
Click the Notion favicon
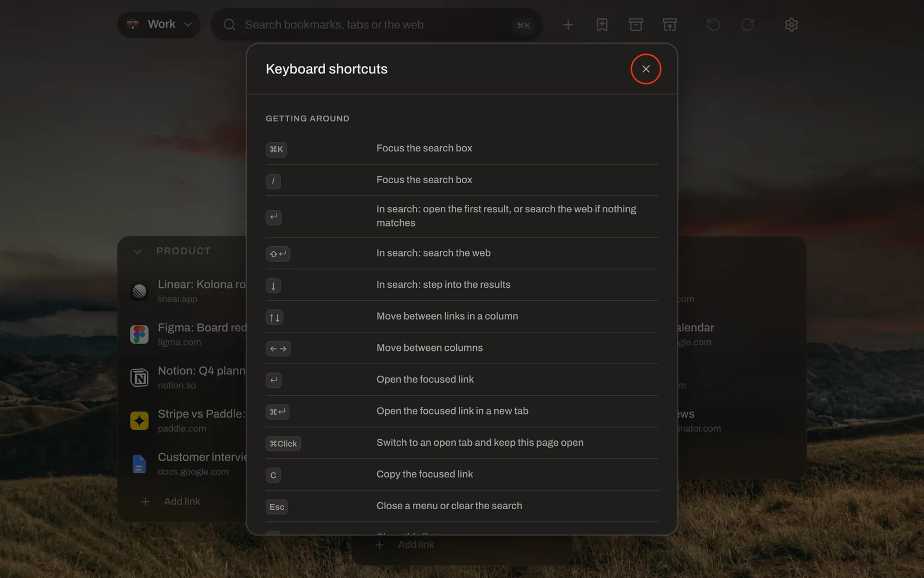tap(139, 377)
